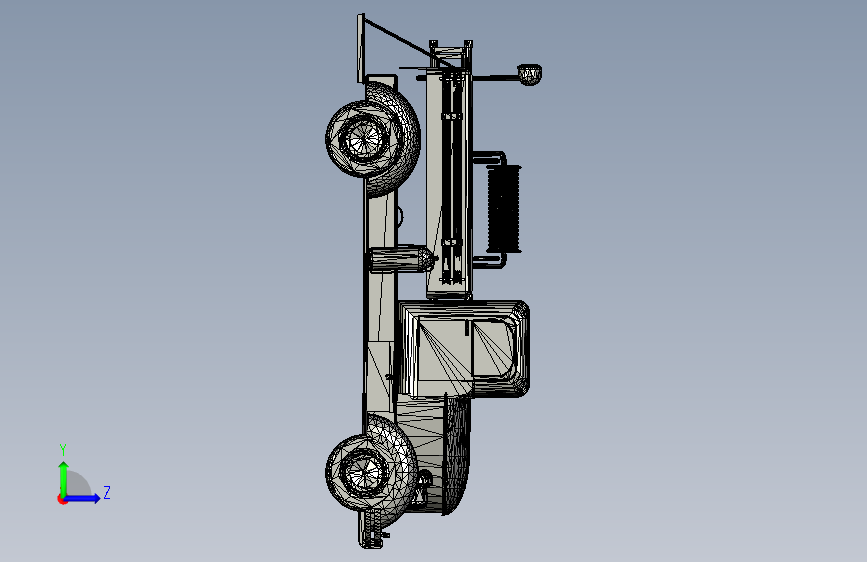This screenshot has height=562, width=867.
Task: Select the truck cab window
Action: point(493,348)
